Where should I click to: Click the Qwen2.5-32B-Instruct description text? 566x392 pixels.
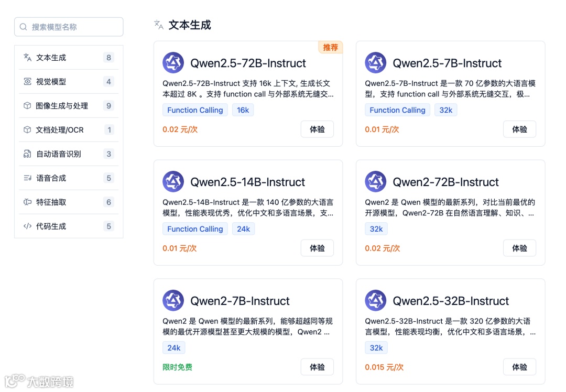click(x=450, y=326)
